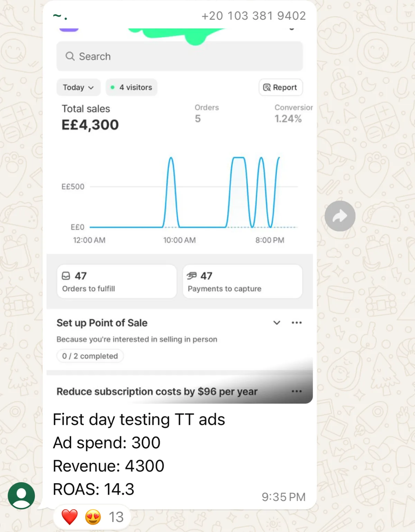This screenshot has width=415, height=532.
Task: Click into the Search field
Action: (x=180, y=56)
